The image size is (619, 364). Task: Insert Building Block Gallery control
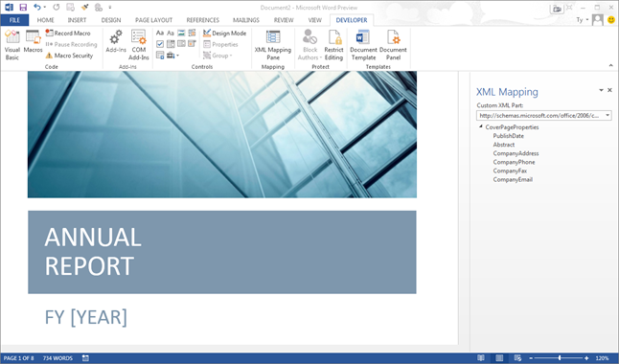click(x=192, y=34)
